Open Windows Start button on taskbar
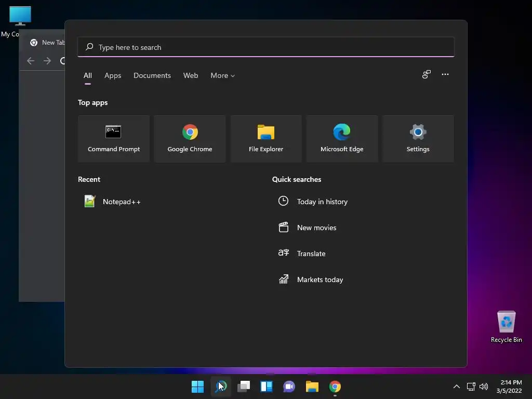 point(197,387)
